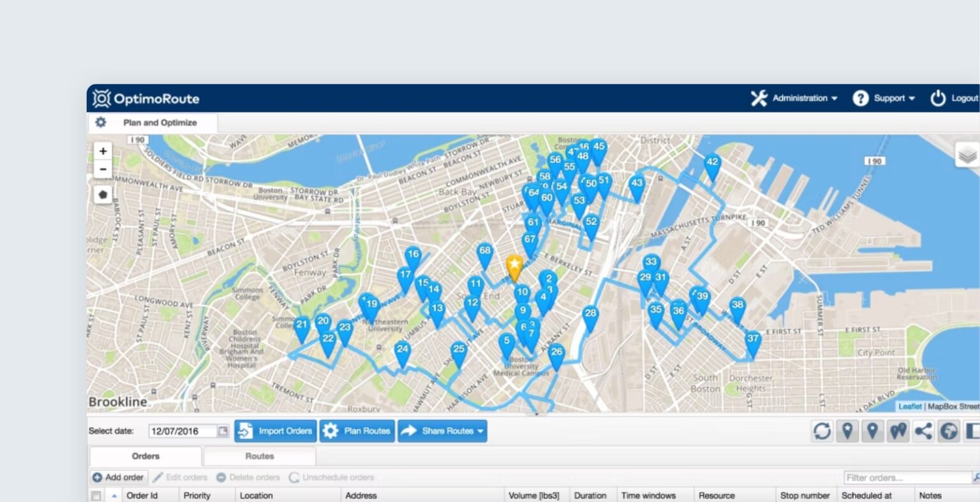Select the Orders tab
The width and height of the screenshot is (980, 502).
145,456
